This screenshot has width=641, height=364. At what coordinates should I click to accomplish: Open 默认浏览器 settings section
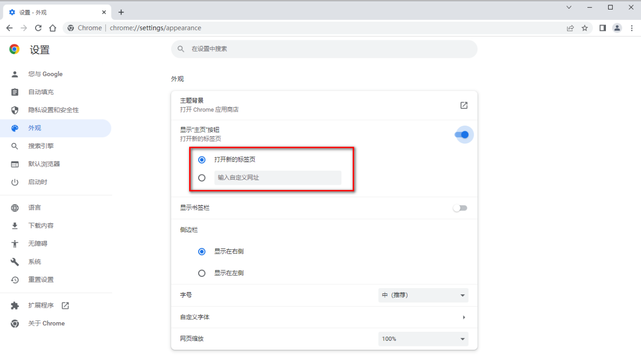coord(55,164)
